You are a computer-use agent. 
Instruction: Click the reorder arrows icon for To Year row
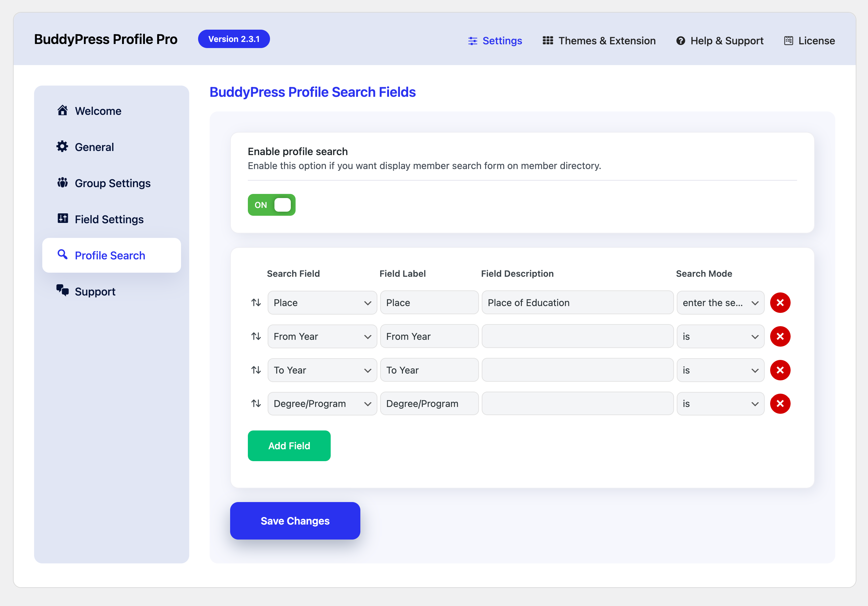coord(256,370)
